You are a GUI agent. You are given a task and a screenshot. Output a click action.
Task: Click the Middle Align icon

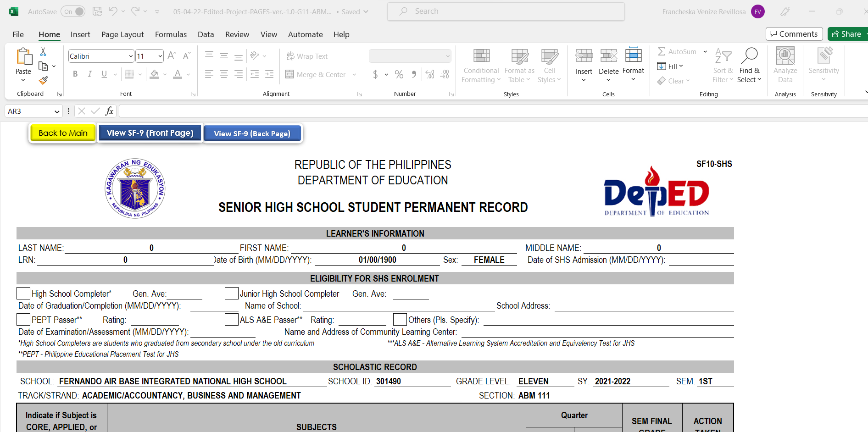[x=224, y=56]
